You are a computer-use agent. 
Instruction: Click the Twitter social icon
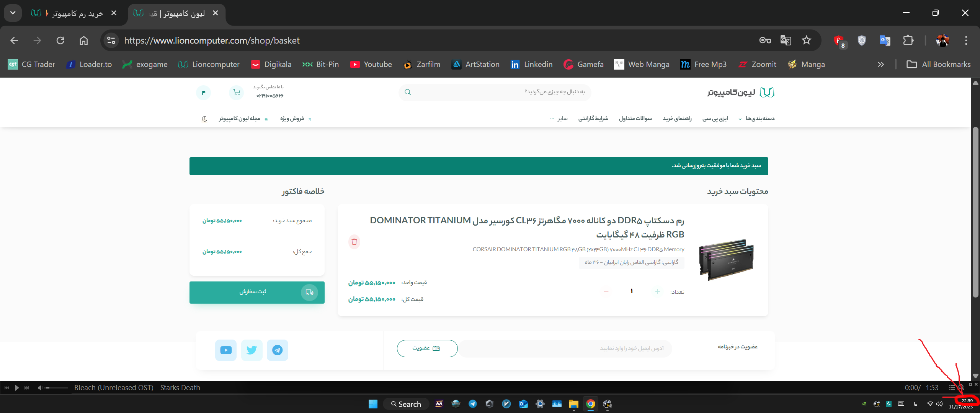(252, 350)
